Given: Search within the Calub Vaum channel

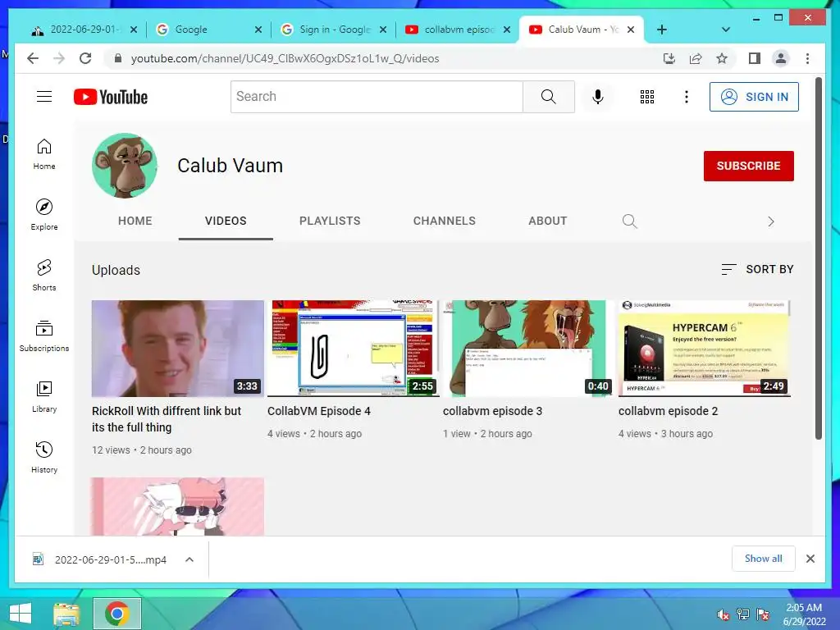Looking at the screenshot, I should 629,221.
